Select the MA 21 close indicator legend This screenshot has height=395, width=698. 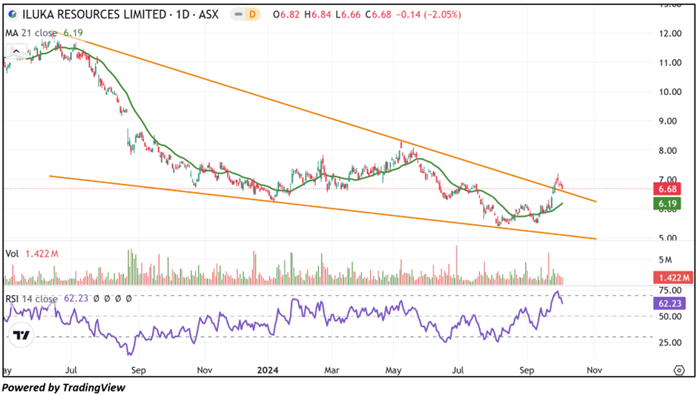[31, 33]
